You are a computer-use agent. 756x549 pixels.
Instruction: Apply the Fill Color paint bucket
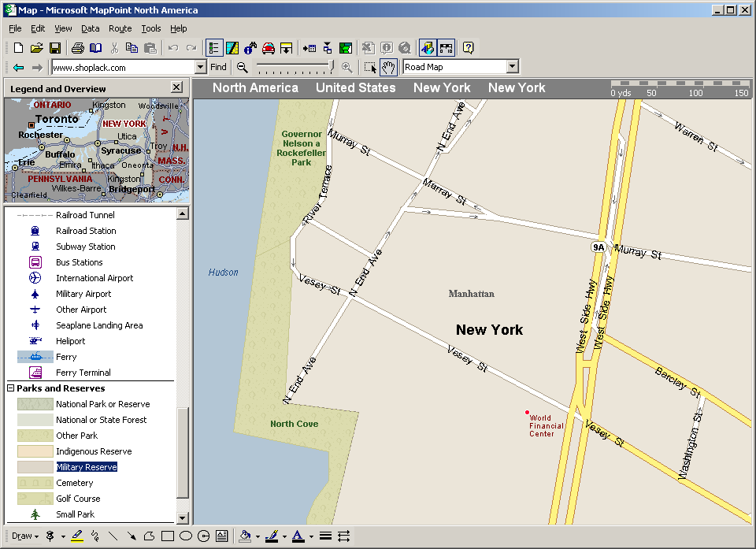[246, 536]
